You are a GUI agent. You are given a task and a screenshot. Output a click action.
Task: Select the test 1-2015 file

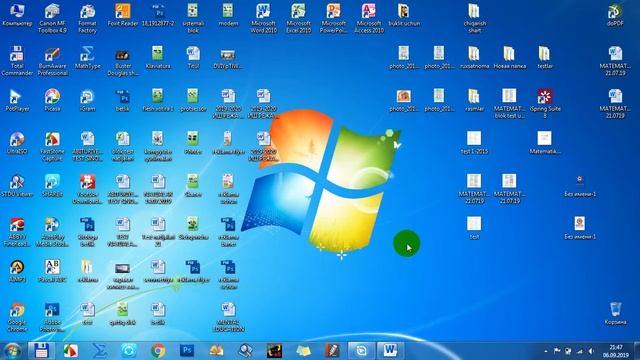tap(474, 143)
